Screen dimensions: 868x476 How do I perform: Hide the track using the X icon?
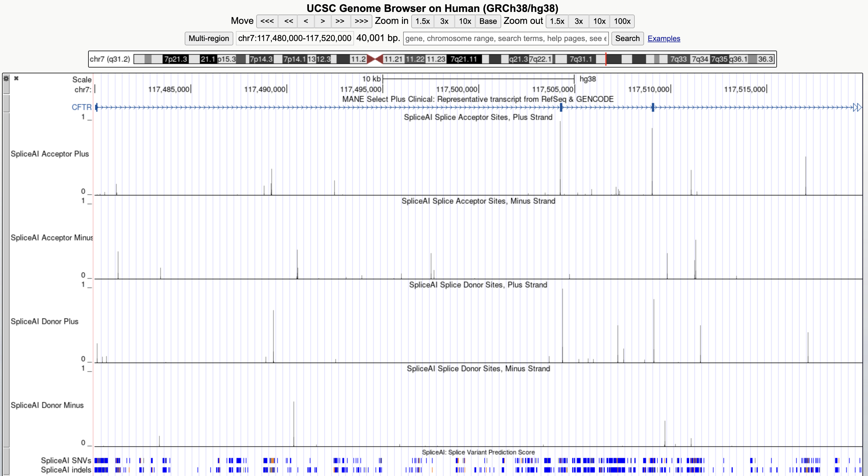[x=16, y=78]
